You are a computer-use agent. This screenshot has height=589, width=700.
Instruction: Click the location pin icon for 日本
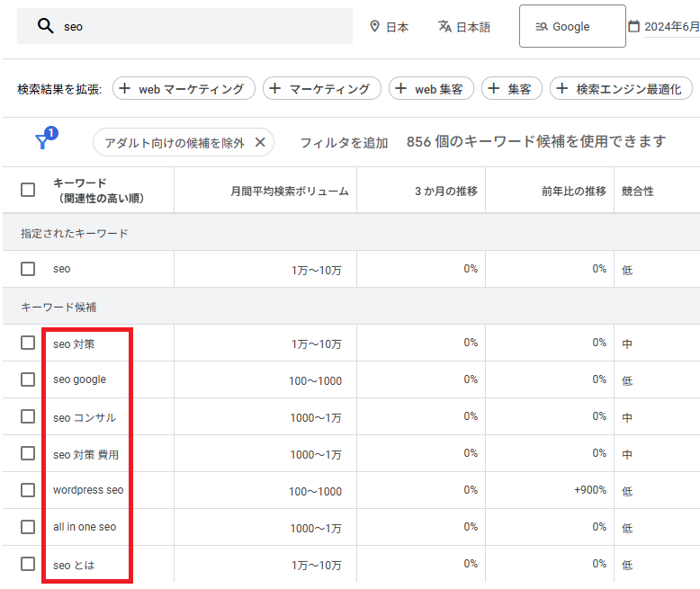pos(375,26)
